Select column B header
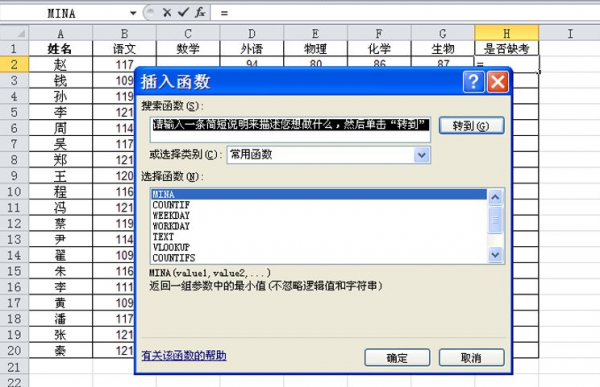The image size is (600, 387). [124, 34]
